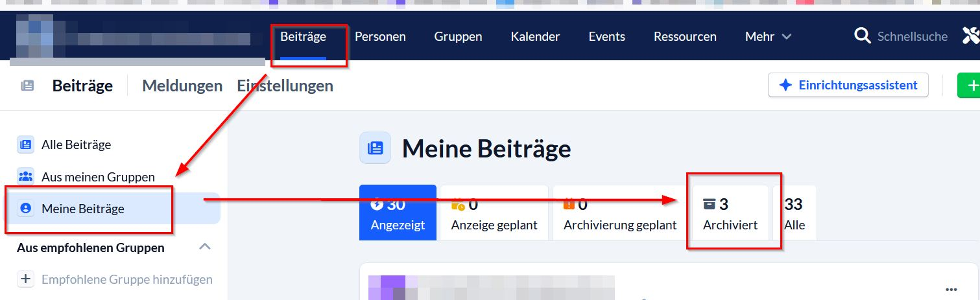Expand the Mehr dropdown menu
Image resolution: width=980 pixels, height=300 pixels.
pyautogui.click(x=768, y=36)
